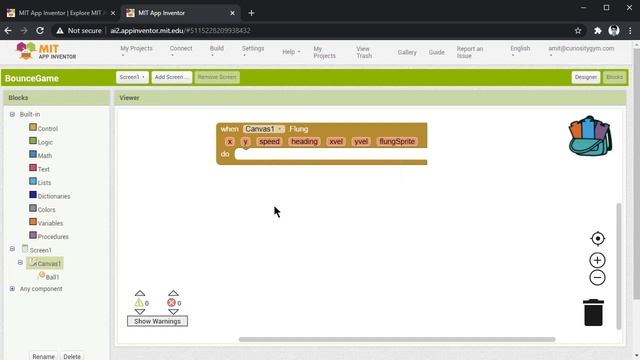
Task: Click the red error circle icon
Action: (171, 302)
